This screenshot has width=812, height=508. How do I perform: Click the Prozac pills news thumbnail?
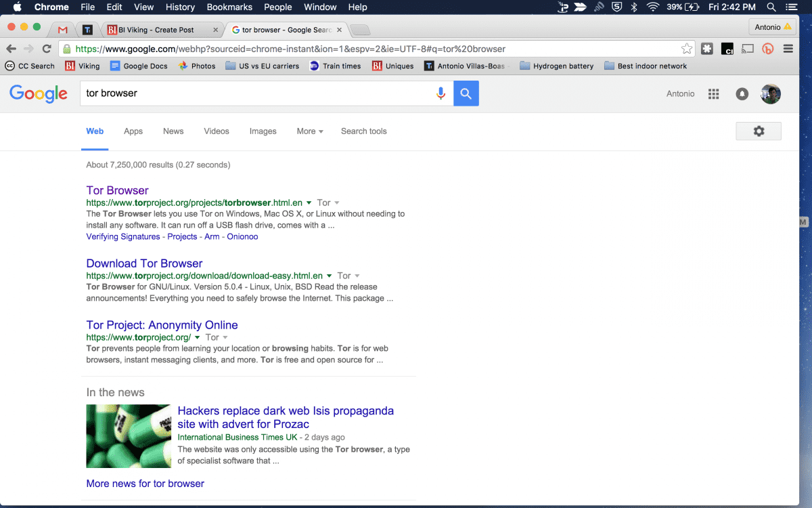(x=129, y=436)
